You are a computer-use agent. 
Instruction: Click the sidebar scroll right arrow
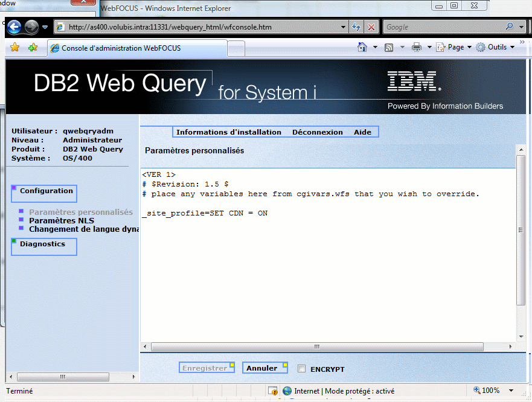click(x=133, y=377)
